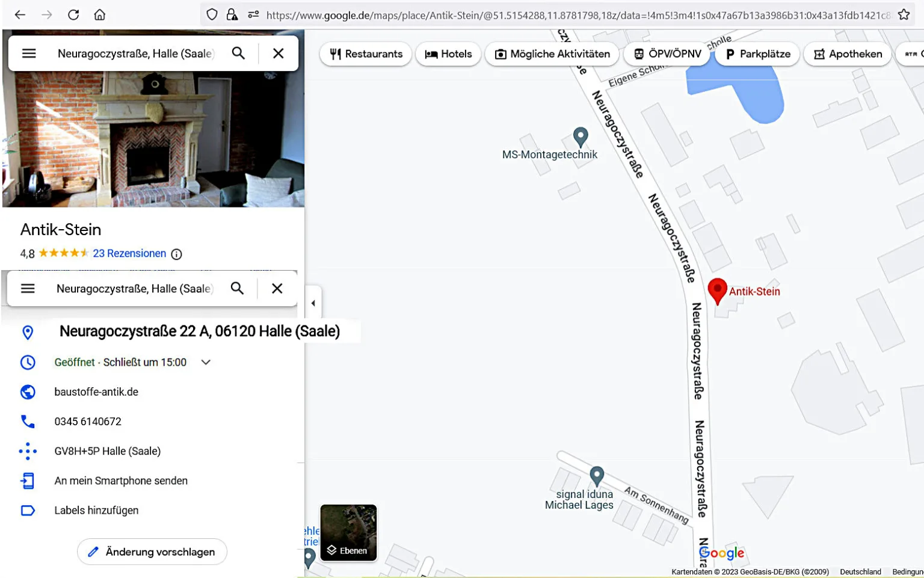Show Parkplätze on the map
Viewport: 924px width, 578px height.
tap(757, 54)
